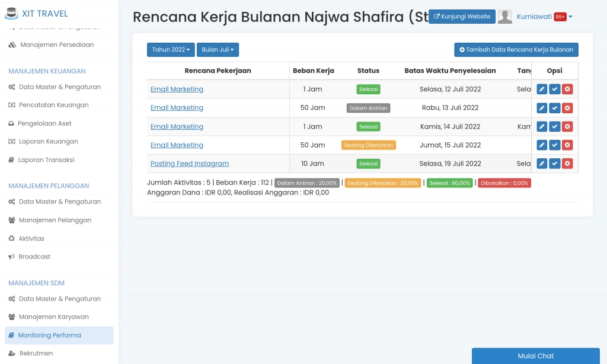Open the Kurniawati account menu
607x364 pixels.
tap(537, 16)
